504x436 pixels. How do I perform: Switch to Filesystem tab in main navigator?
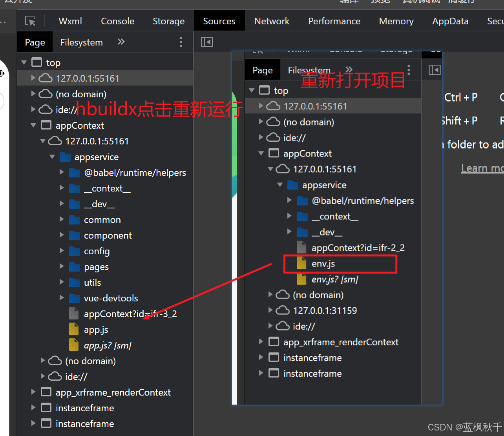(x=82, y=42)
